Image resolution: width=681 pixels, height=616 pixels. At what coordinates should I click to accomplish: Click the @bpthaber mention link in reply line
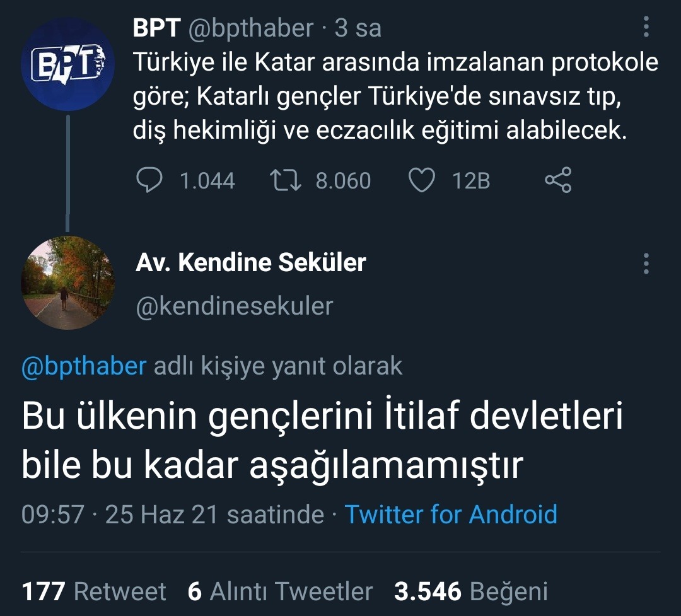click(84, 366)
